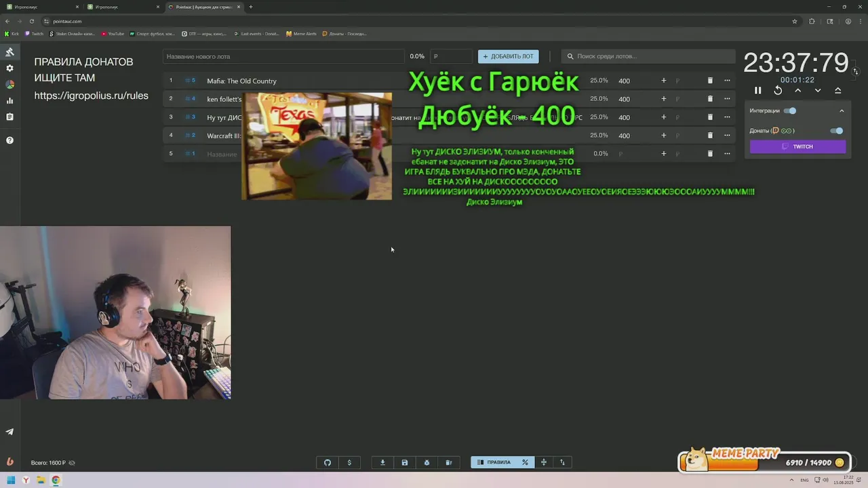Click the plus icon on empty lot 5 row
Image resolution: width=868 pixels, height=488 pixels.
(664, 154)
